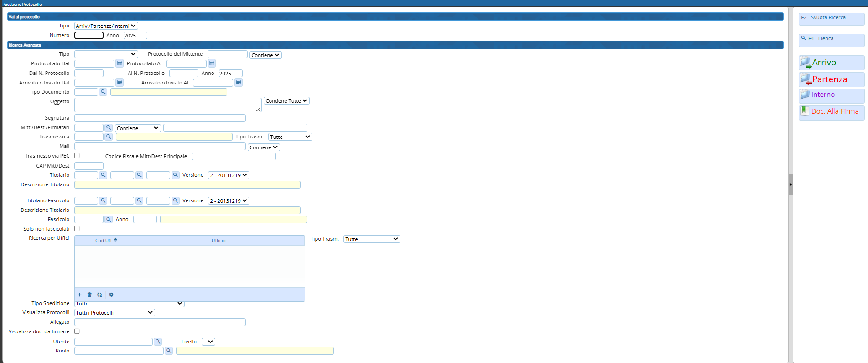This screenshot has width=868, height=363.
Task: Toggle Visualizza doc. da firmare checkbox
Action: tap(77, 331)
